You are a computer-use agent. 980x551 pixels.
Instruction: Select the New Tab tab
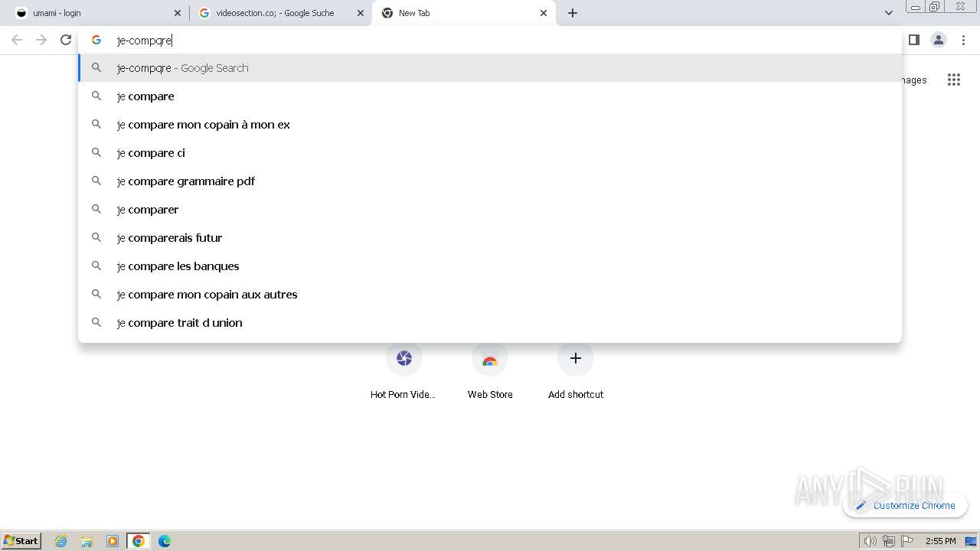tap(463, 13)
